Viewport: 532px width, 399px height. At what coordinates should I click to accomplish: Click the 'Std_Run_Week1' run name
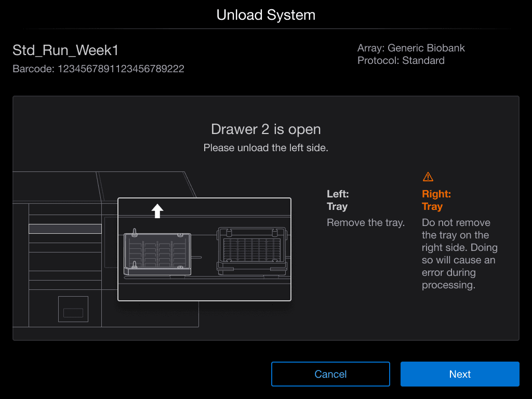pos(65,50)
